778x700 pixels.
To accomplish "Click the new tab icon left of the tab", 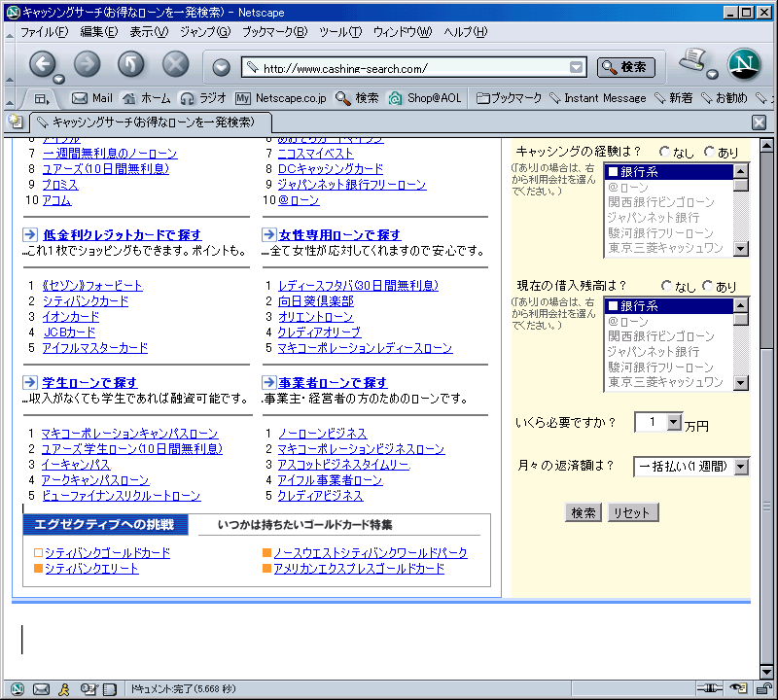I will [x=16, y=122].
